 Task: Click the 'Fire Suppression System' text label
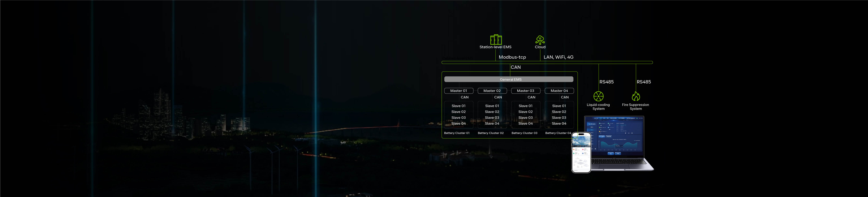click(x=635, y=107)
